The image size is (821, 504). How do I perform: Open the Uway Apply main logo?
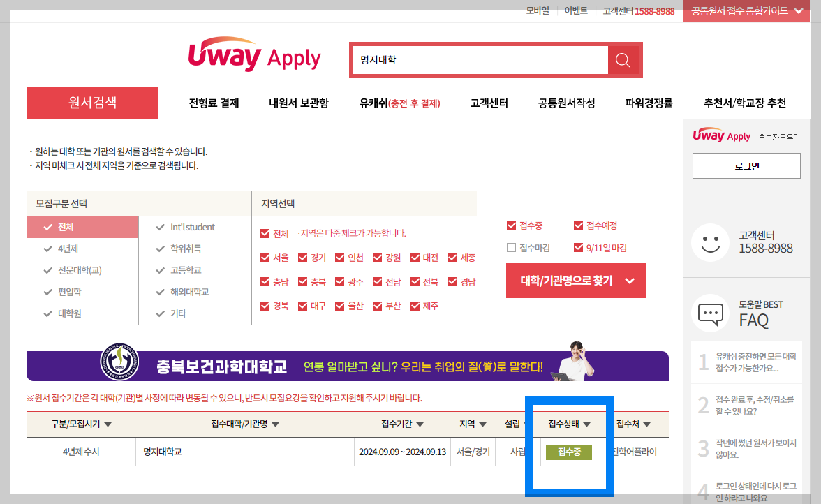pyautogui.click(x=254, y=54)
